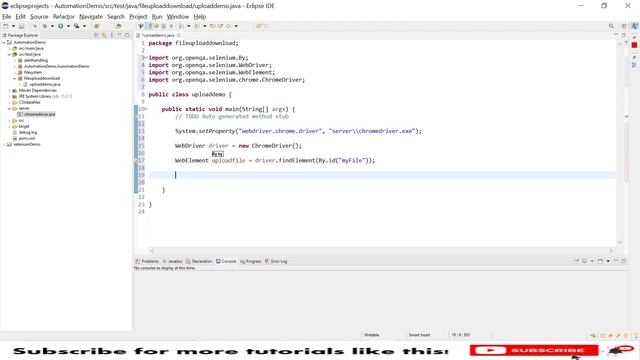Click the Save toolbar icon
This screenshot has width=640, height=360.
pyautogui.click(x=21, y=26)
